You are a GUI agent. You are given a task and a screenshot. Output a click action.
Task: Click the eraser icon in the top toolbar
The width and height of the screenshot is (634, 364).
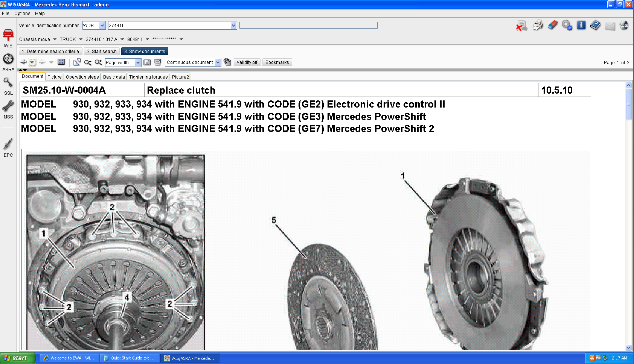tap(552, 25)
